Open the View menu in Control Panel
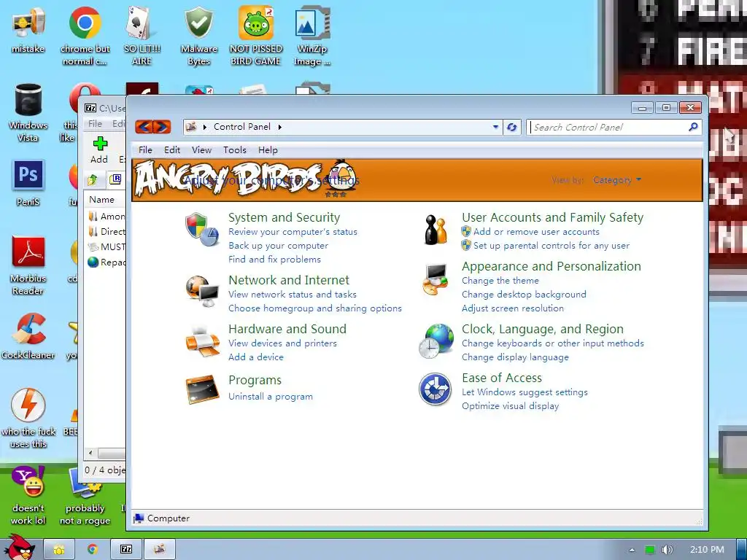Image resolution: width=747 pixels, height=560 pixels. 201,150
